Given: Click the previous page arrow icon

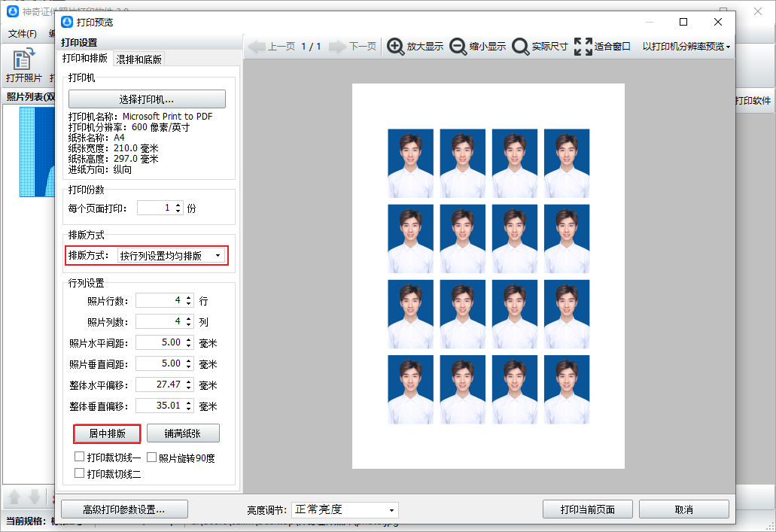Looking at the screenshot, I should [x=257, y=47].
